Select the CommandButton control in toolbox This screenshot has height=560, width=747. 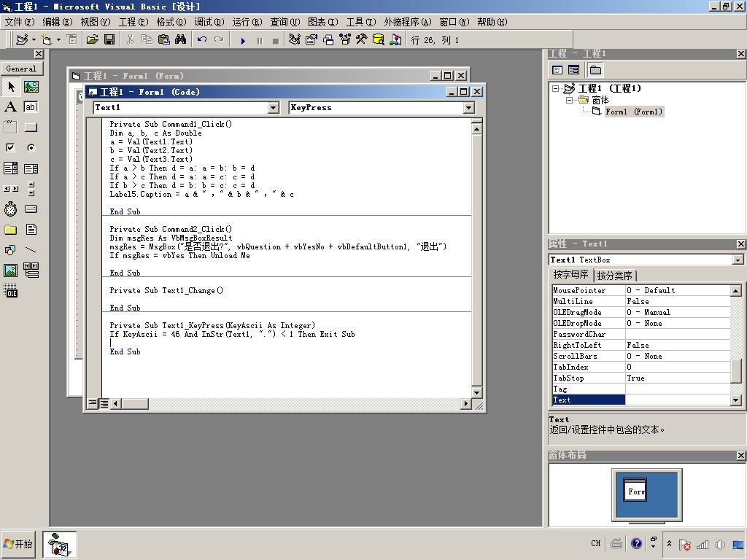point(31,127)
